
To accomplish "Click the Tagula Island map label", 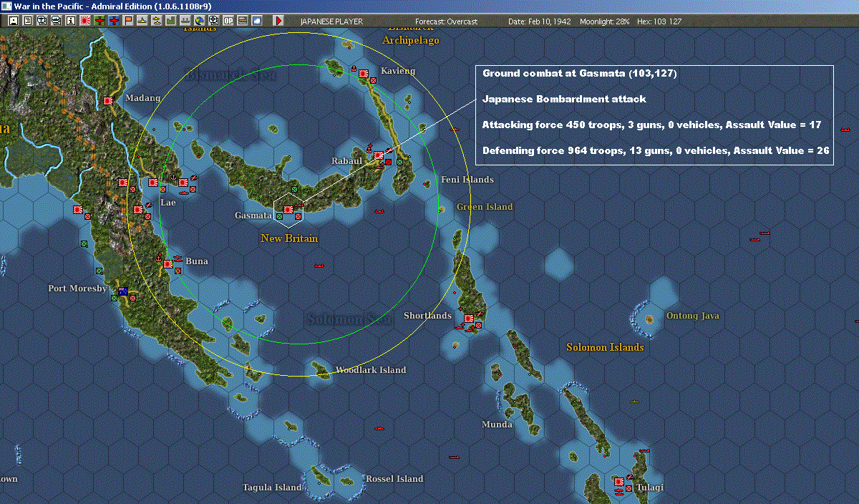I will pyautogui.click(x=272, y=488).
